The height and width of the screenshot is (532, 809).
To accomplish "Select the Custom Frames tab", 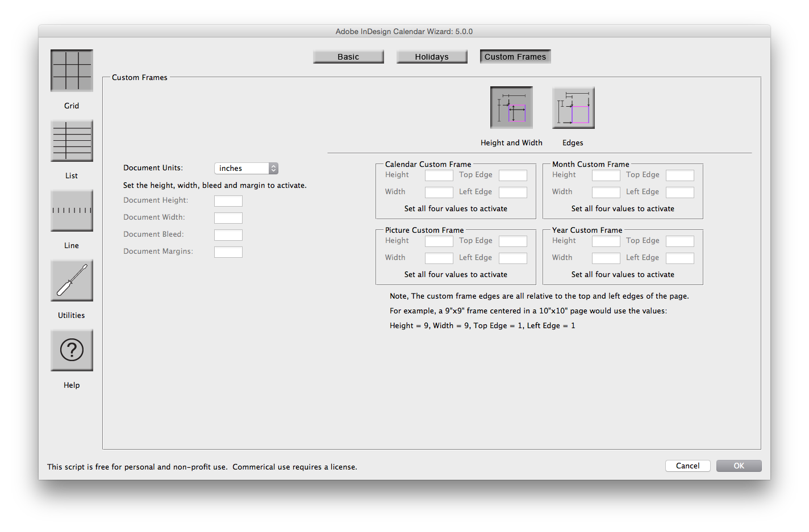I will [515, 56].
